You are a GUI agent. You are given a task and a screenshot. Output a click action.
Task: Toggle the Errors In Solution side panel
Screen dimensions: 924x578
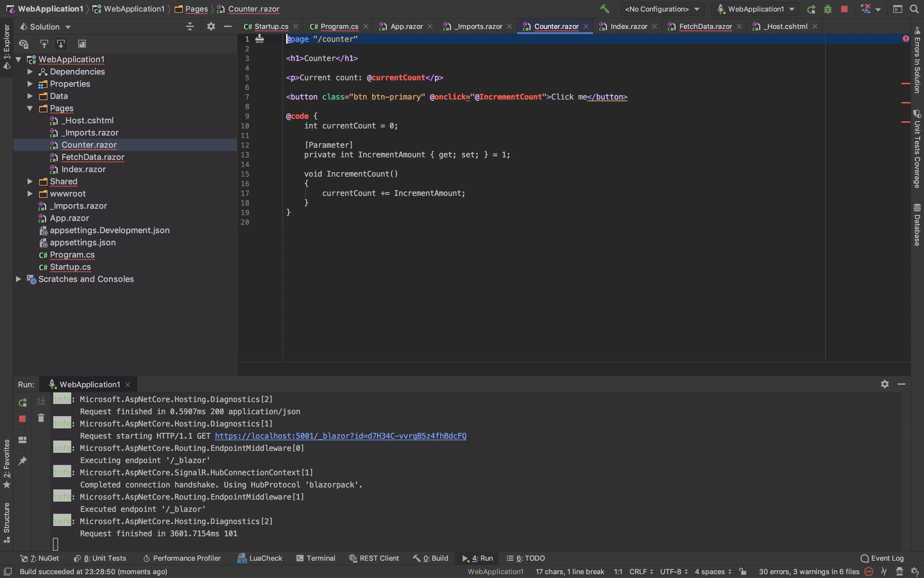pyautogui.click(x=917, y=60)
